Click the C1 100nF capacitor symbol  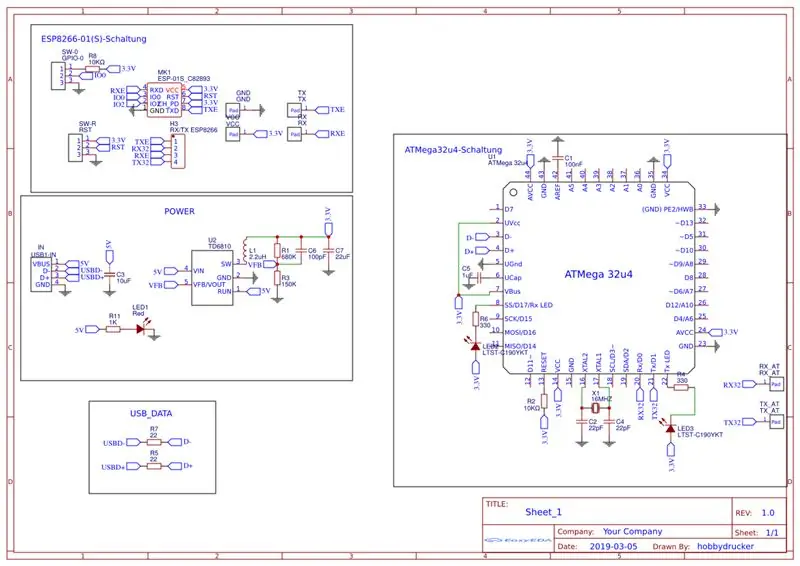tap(558, 158)
